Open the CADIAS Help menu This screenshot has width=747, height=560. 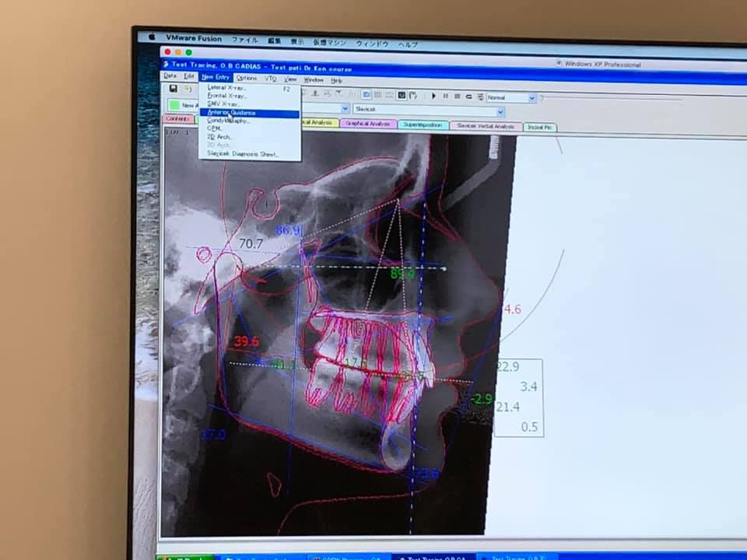coord(336,80)
